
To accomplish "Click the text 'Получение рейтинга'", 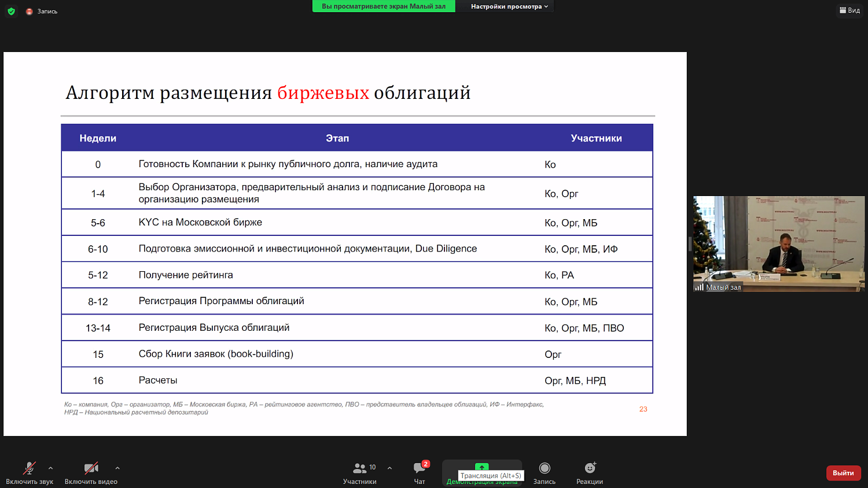I will point(186,275).
